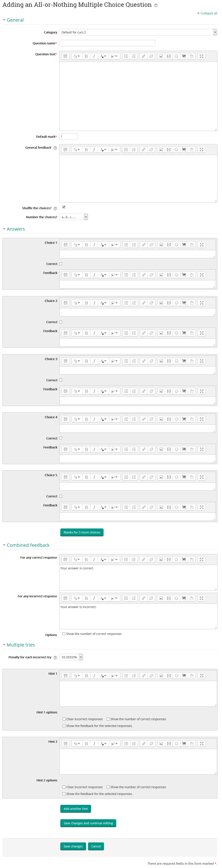Open Number the choices dropdown

[x=73, y=217]
